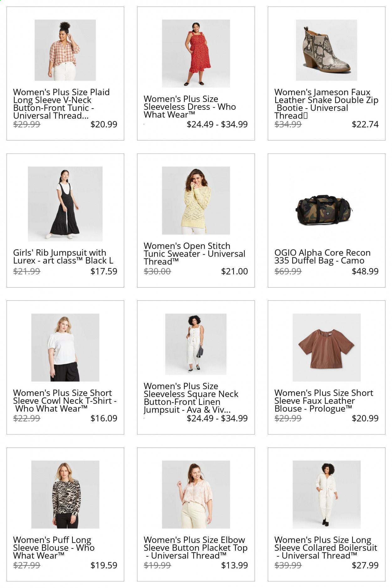Open the zebra print puff blouse photo

click(65, 494)
